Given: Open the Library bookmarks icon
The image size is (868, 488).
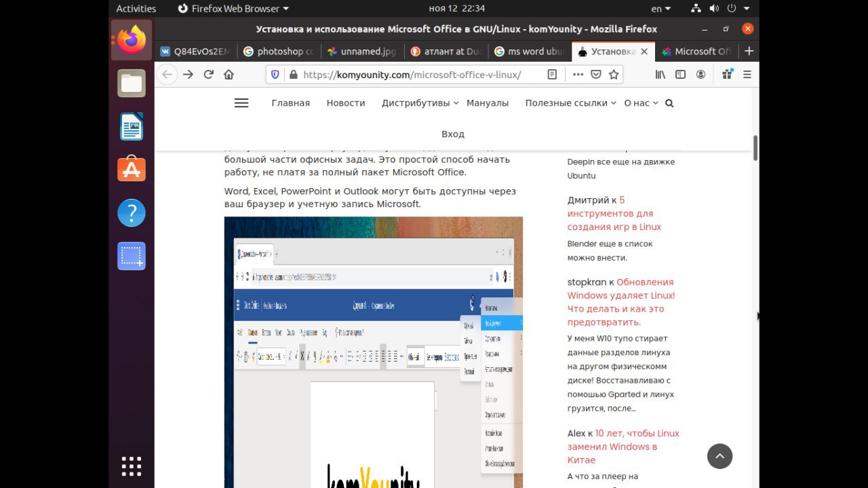Looking at the screenshot, I should point(660,75).
